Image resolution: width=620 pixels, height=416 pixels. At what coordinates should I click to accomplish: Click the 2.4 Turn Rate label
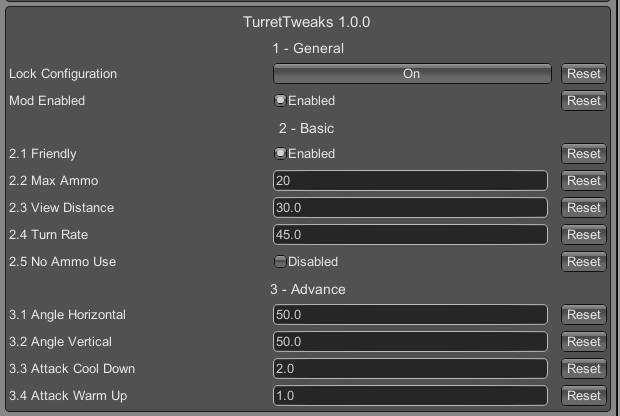coord(48,234)
